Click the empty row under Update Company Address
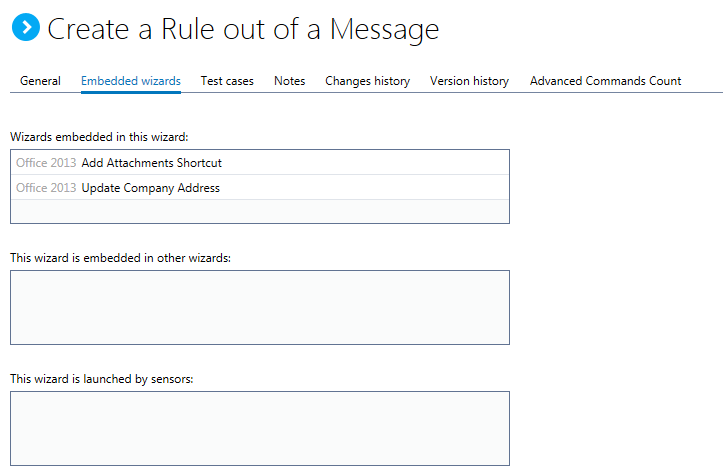The width and height of the screenshot is (723, 473). 259,211
